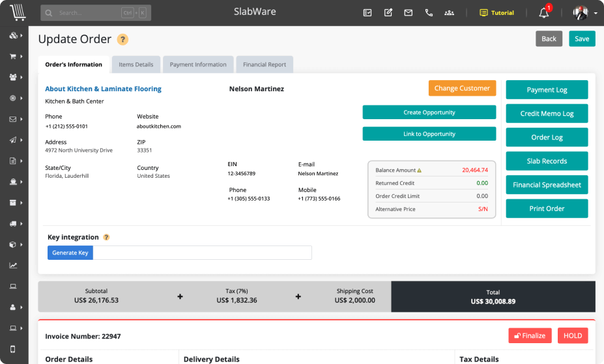This screenshot has width=604, height=364.
Task: Open the task checklist icon in top bar
Action: click(x=367, y=13)
